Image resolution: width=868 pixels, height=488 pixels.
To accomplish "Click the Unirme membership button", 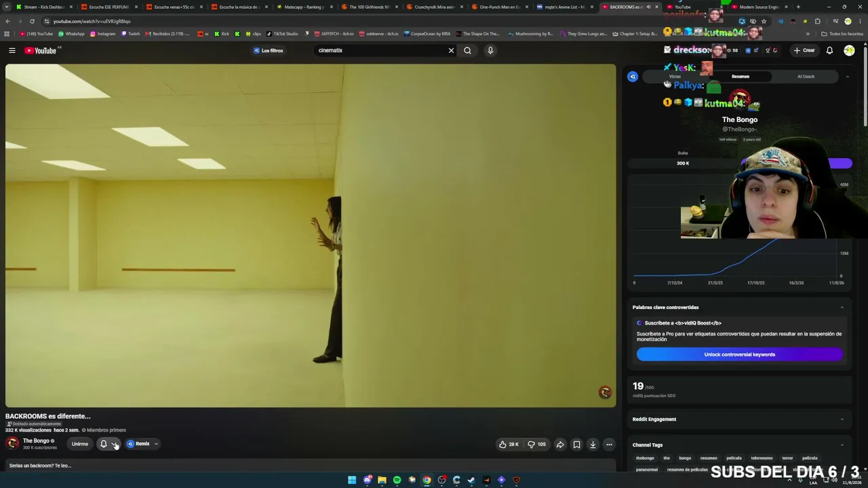I will point(80,444).
